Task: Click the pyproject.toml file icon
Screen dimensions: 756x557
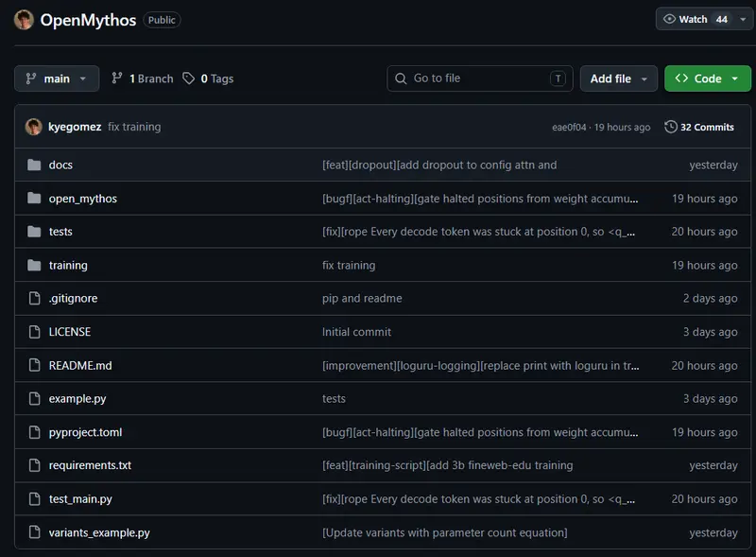Action: click(x=34, y=432)
